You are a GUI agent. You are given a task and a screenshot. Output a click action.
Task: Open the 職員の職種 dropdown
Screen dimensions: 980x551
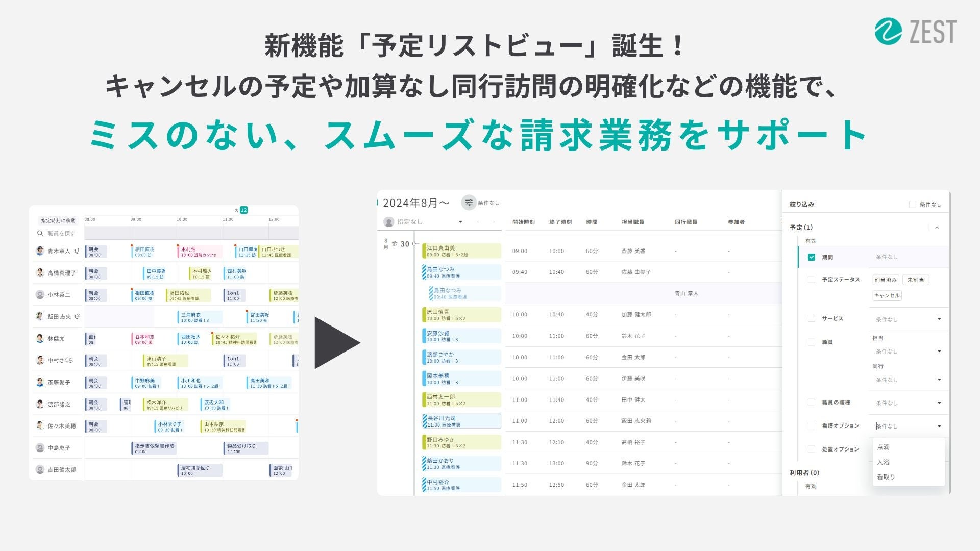click(939, 403)
